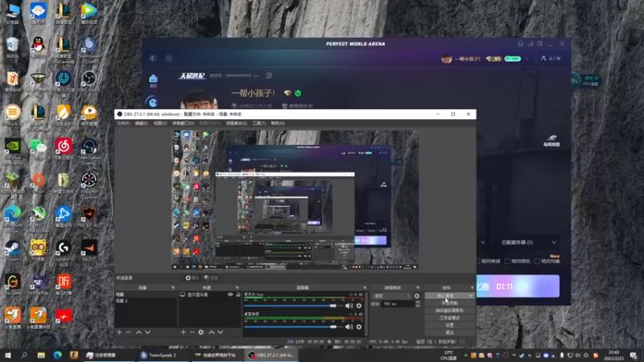644x362 pixels.
Task: Pop out the Sources dock icon
Action: point(237,287)
